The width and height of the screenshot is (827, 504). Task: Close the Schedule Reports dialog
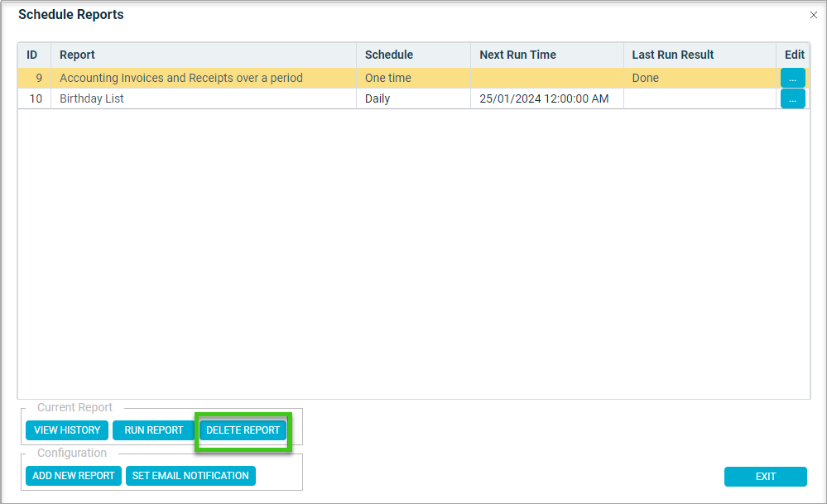pos(814,15)
